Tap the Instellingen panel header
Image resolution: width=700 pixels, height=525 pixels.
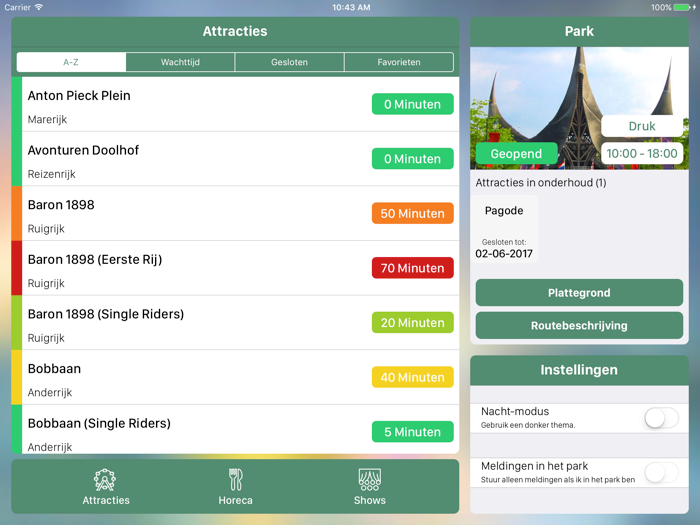click(579, 370)
